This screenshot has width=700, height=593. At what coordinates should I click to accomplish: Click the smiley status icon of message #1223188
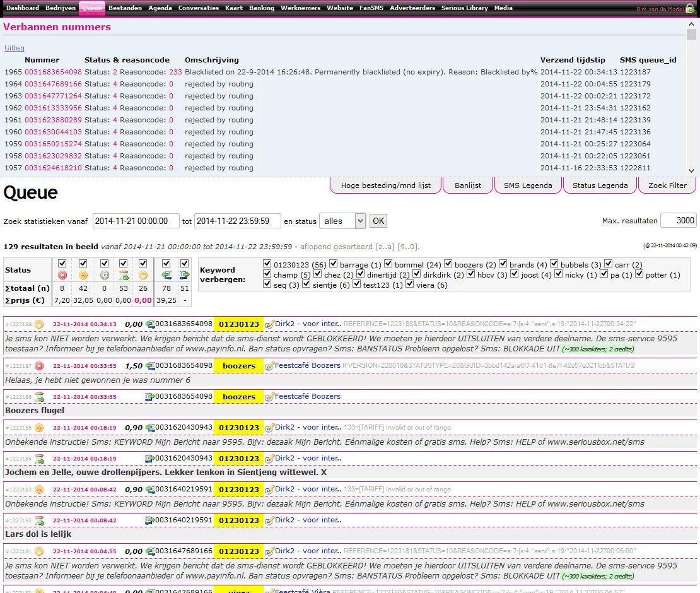[x=39, y=324]
